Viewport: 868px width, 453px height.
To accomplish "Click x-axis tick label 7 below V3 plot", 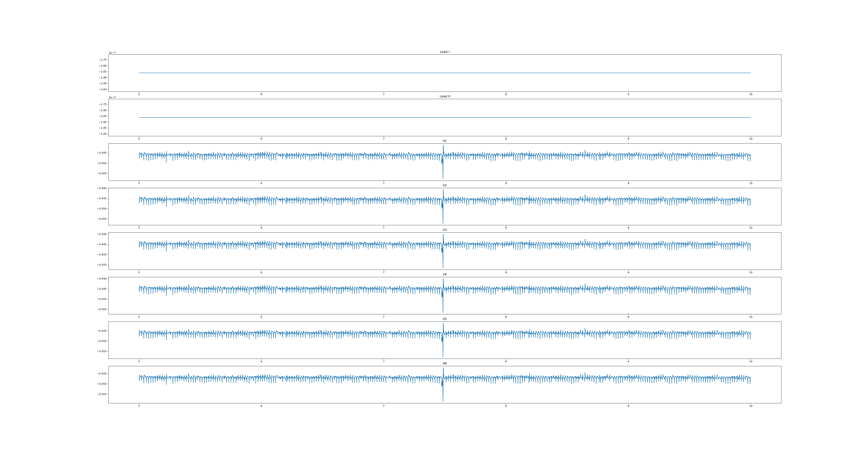I will 384,272.
